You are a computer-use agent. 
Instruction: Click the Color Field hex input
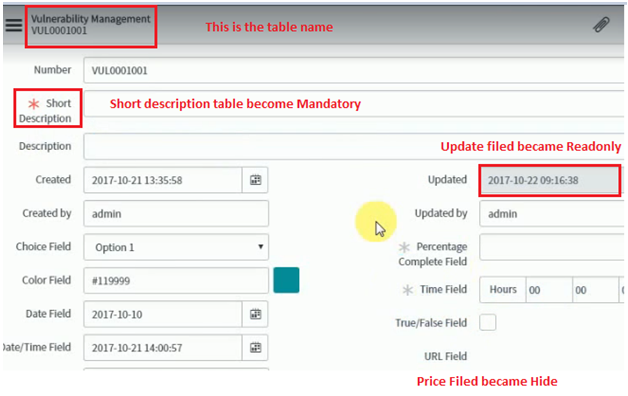tap(176, 281)
